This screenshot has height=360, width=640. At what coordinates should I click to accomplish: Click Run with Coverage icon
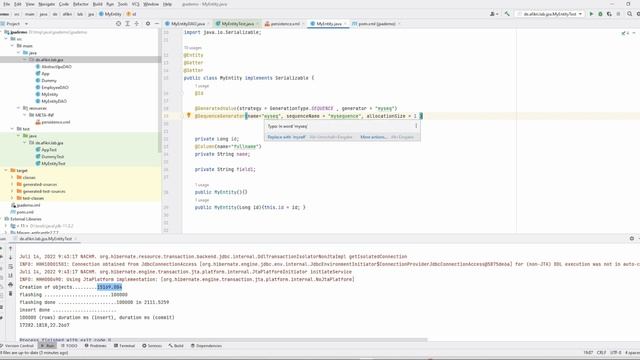(x=609, y=14)
